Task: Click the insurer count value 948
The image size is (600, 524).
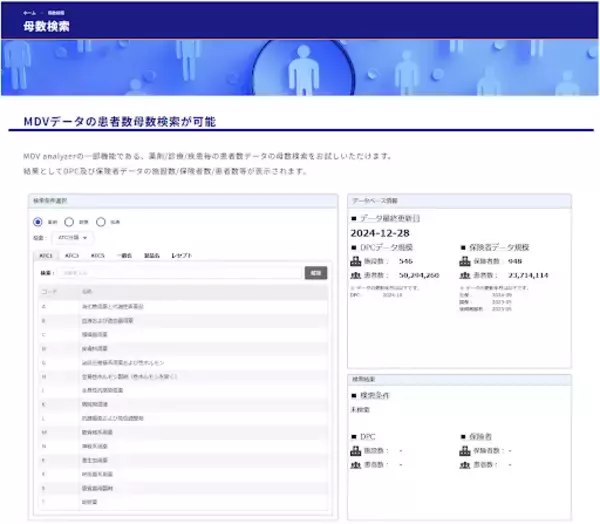Action: tap(515, 261)
